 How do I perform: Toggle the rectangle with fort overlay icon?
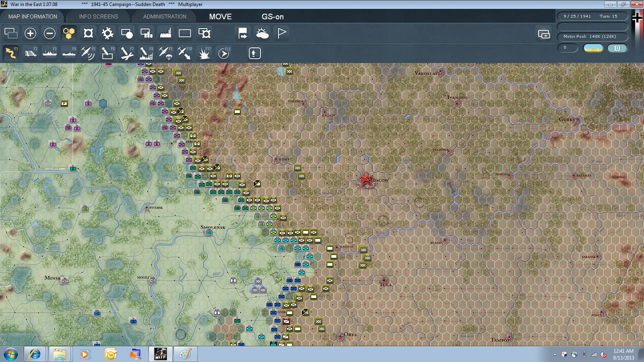[204, 33]
